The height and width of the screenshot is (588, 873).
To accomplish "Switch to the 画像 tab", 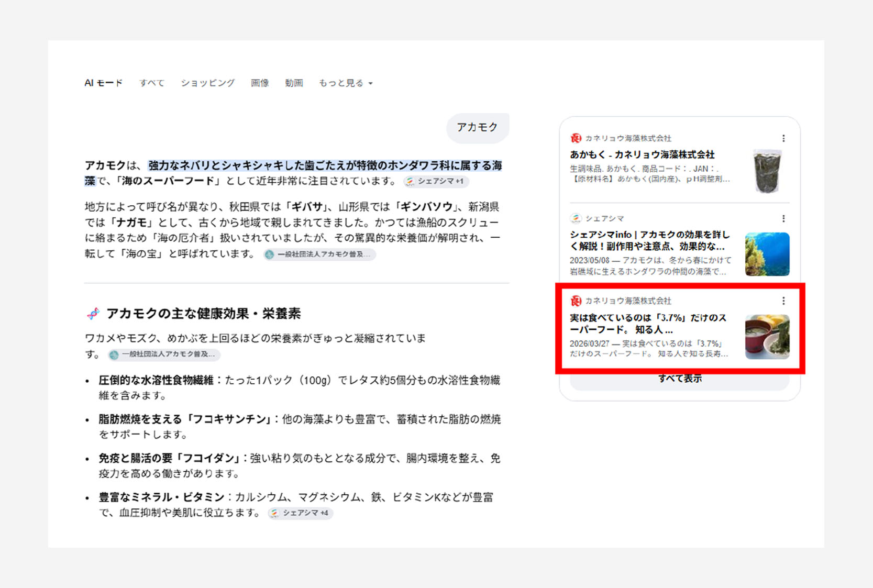I will (x=260, y=83).
